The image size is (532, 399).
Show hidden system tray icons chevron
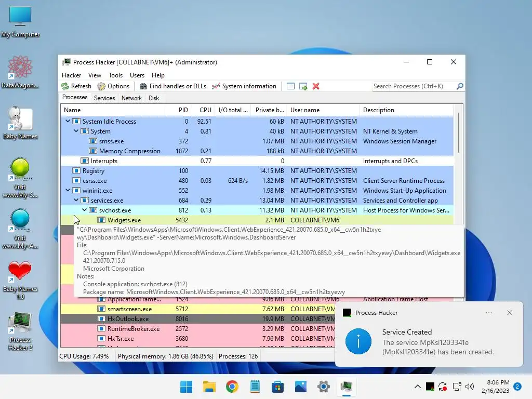[x=418, y=387]
